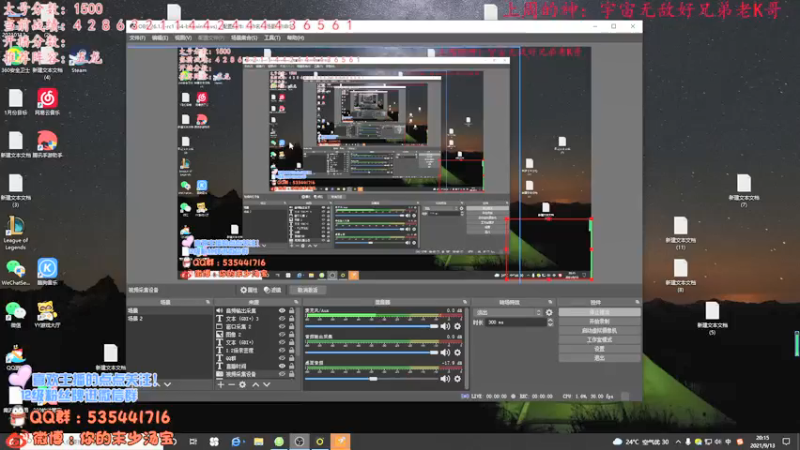Click 退出 exit button in Controls
This screenshot has width=800, height=450.
599,358
